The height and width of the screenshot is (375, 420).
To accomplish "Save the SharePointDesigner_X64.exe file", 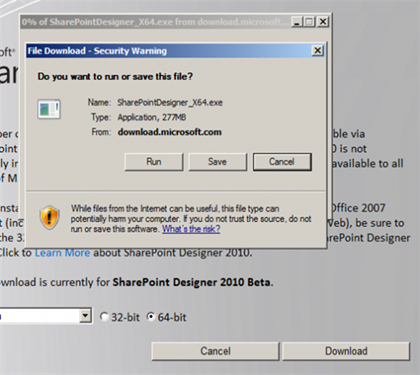I will [x=217, y=162].
